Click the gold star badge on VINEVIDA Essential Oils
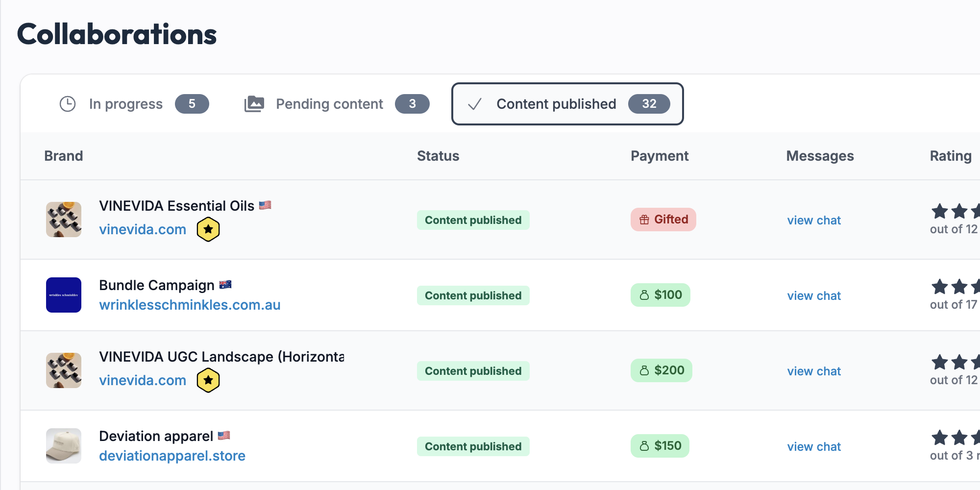 208,229
